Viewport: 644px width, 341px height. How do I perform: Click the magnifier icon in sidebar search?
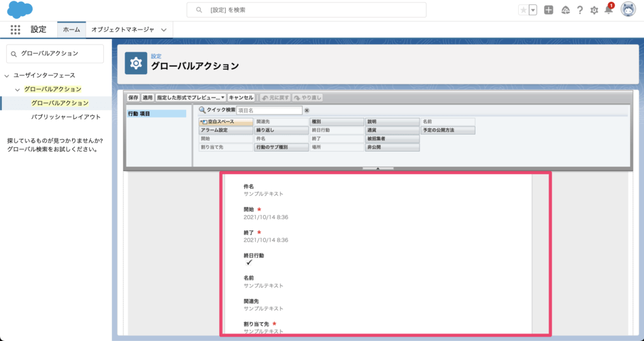pyautogui.click(x=14, y=54)
